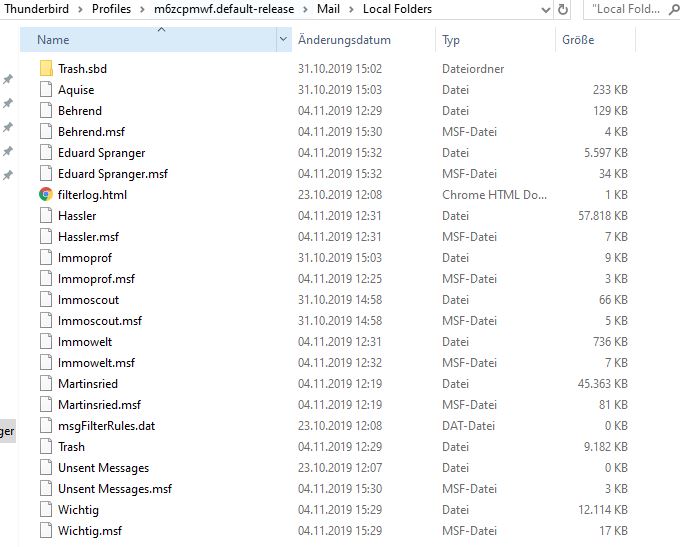Click the Chrome icon of filterlog.html
The width and height of the screenshot is (680, 547).
pyautogui.click(x=46, y=194)
